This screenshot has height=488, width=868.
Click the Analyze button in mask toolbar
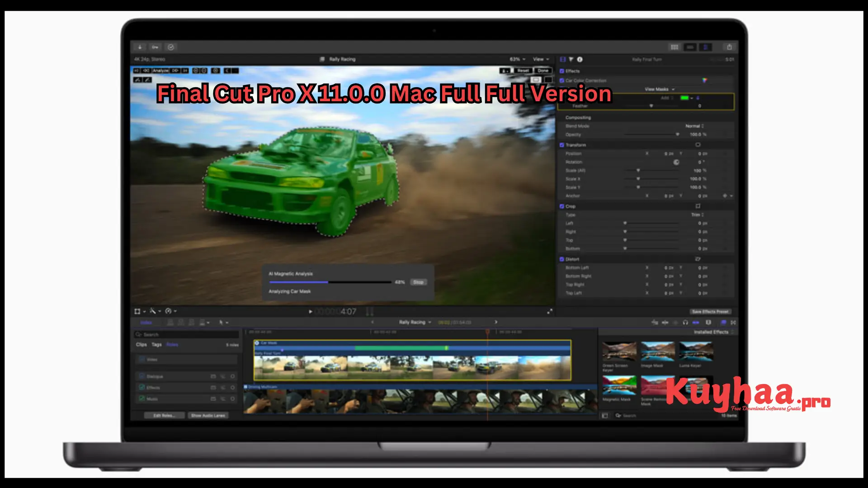(160, 70)
